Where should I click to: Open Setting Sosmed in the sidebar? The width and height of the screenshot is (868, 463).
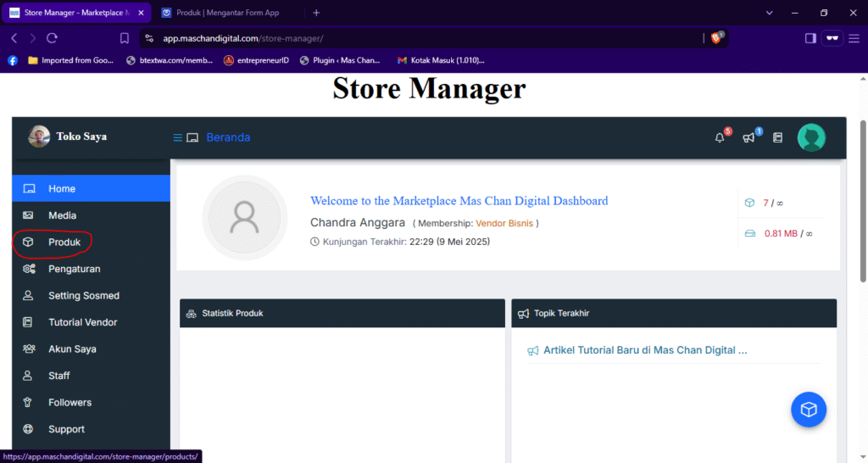(x=91, y=295)
